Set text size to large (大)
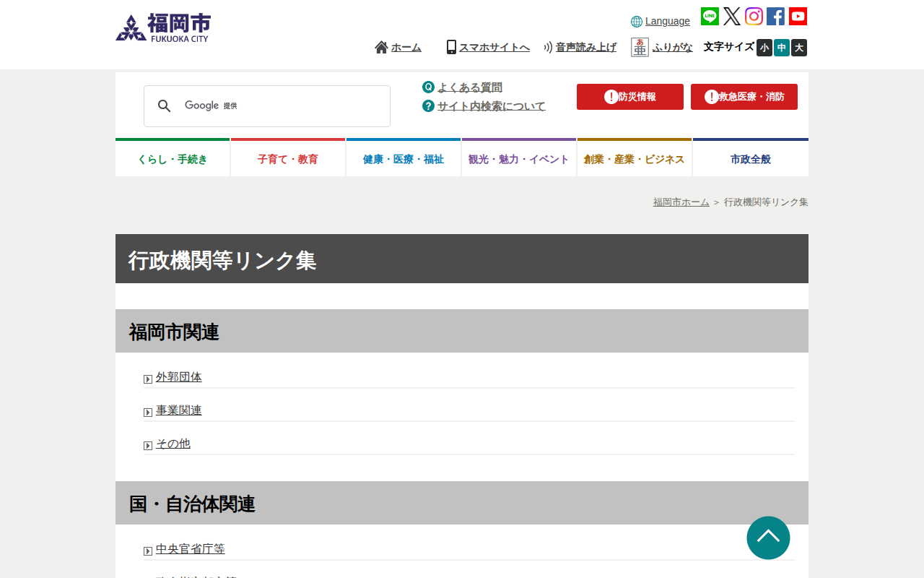924x578 pixels. pos(799,48)
